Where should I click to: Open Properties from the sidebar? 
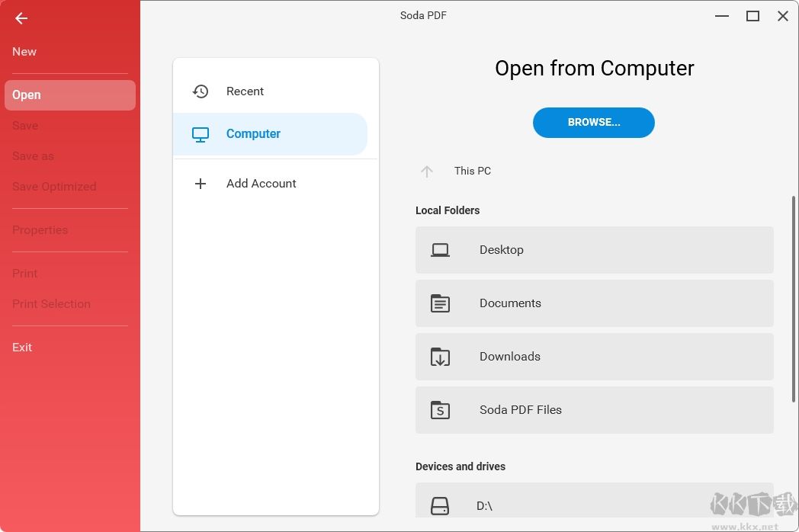[40, 230]
